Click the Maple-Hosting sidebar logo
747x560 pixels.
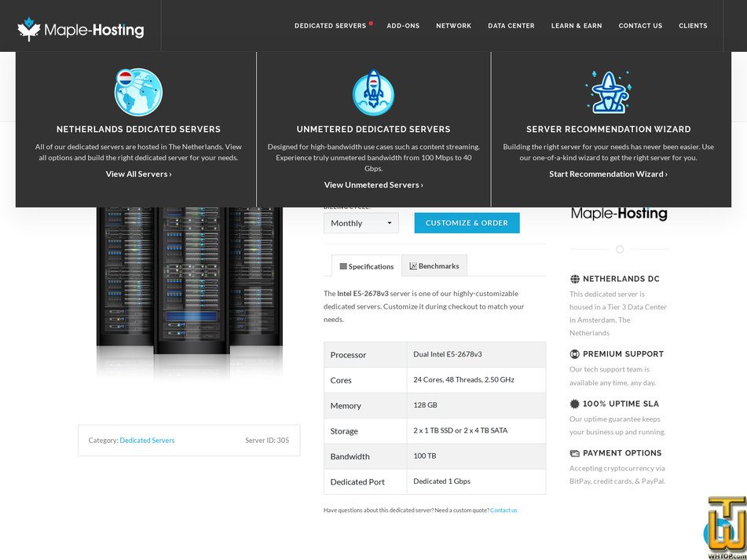tap(619, 214)
